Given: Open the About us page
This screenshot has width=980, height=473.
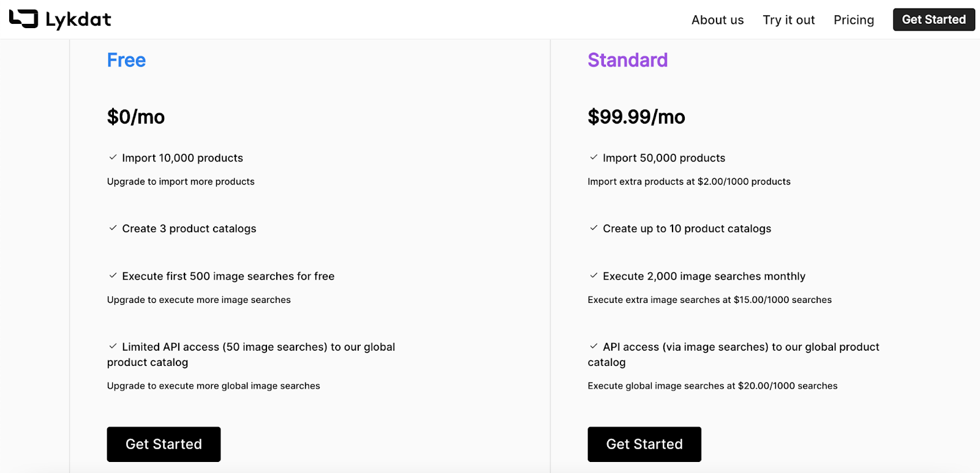Looking at the screenshot, I should tap(717, 20).
